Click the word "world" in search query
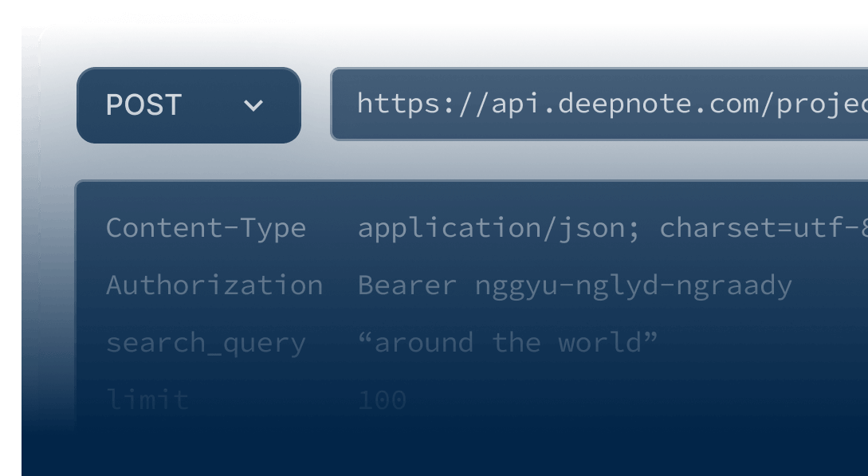 pos(607,343)
